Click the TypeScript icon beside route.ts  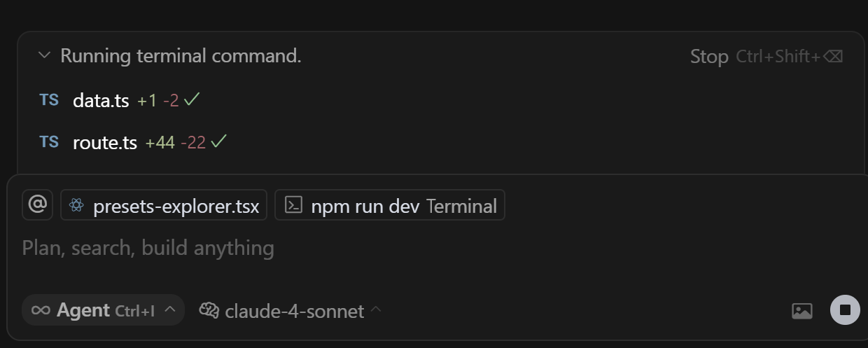49,142
